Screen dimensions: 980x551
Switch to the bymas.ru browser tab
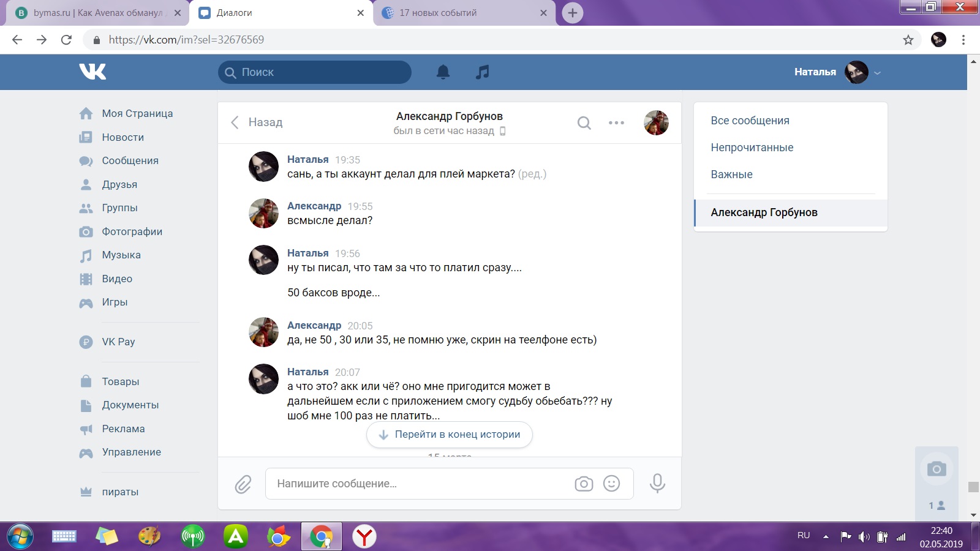point(98,13)
